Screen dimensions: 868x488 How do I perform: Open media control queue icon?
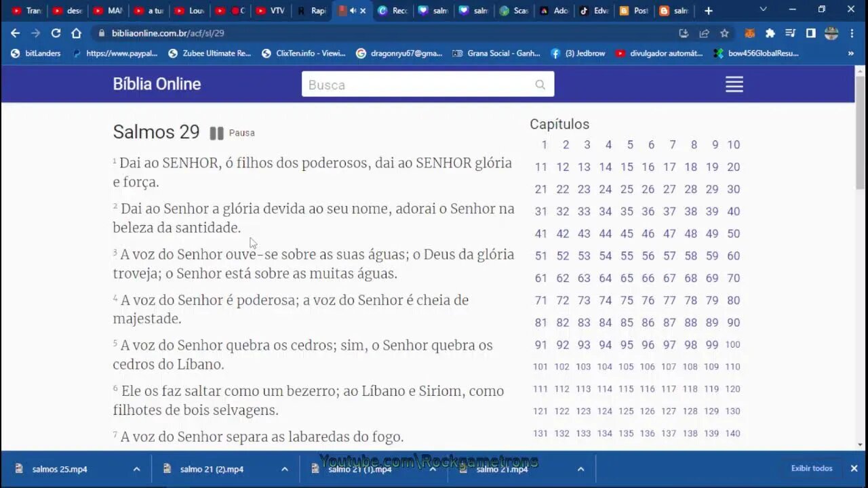coord(790,33)
